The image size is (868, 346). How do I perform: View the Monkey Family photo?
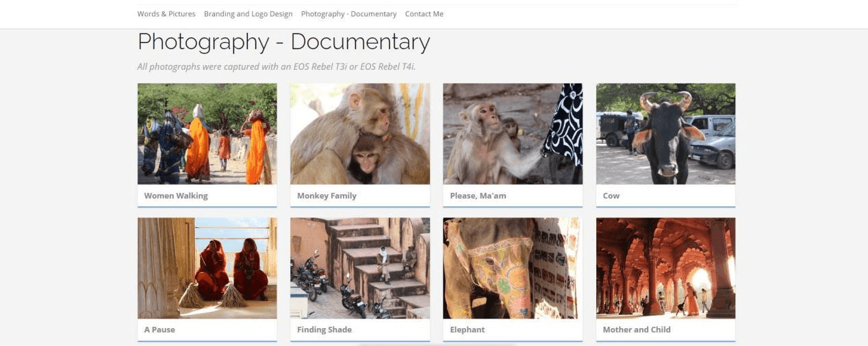click(x=360, y=133)
